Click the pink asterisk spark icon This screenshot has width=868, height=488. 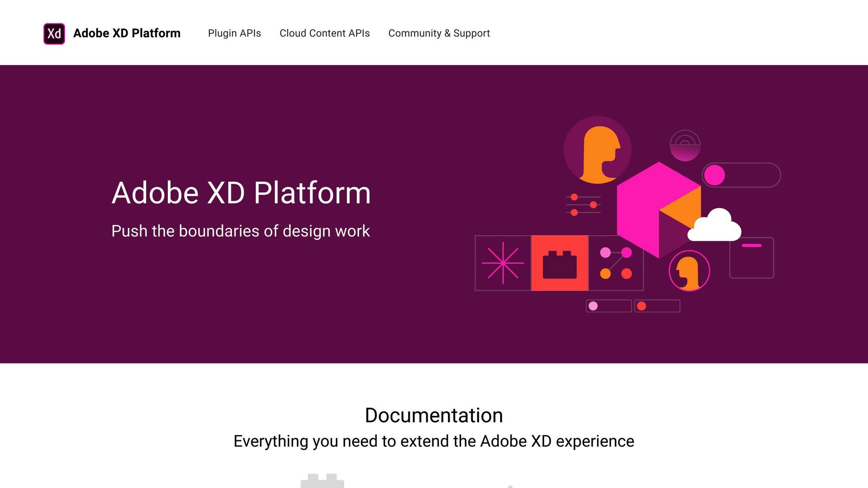click(x=503, y=263)
